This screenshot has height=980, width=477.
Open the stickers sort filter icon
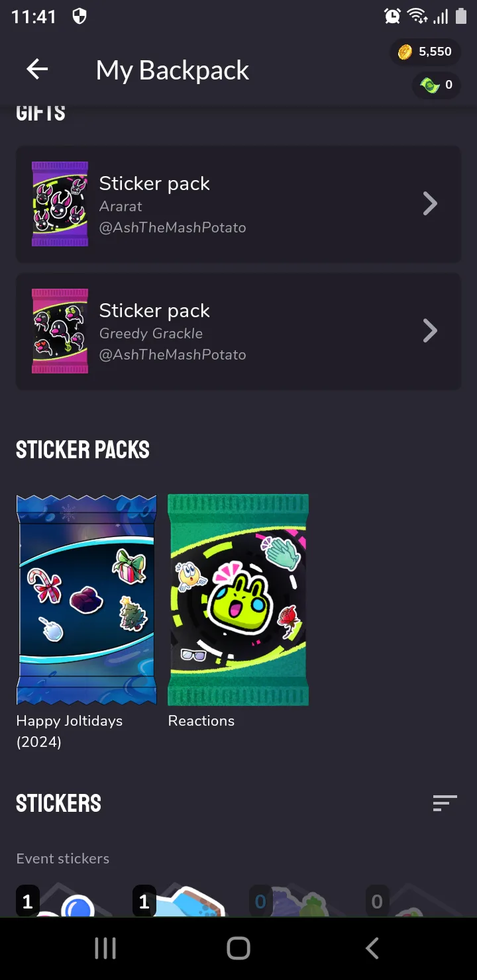pos(445,803)
